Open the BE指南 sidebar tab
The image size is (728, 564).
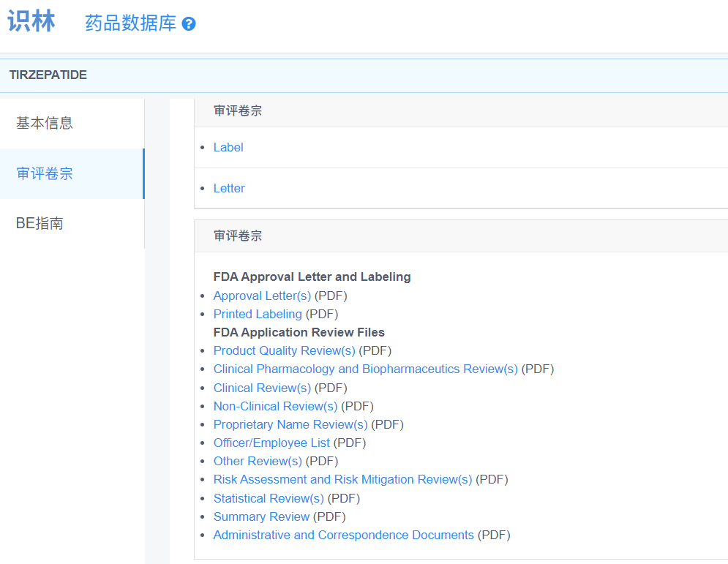click(40, 223)
